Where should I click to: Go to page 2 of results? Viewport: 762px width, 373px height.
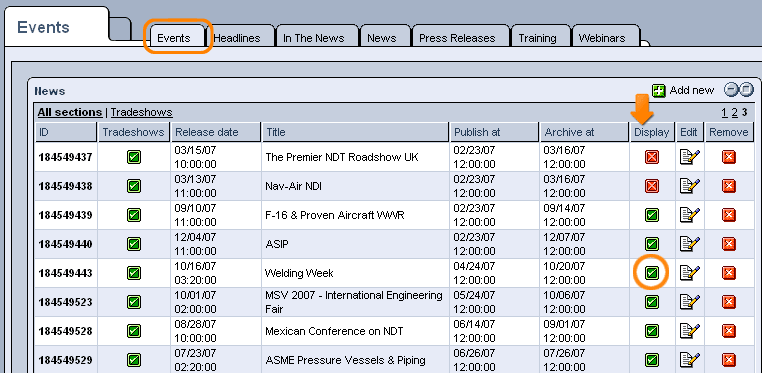734,113
